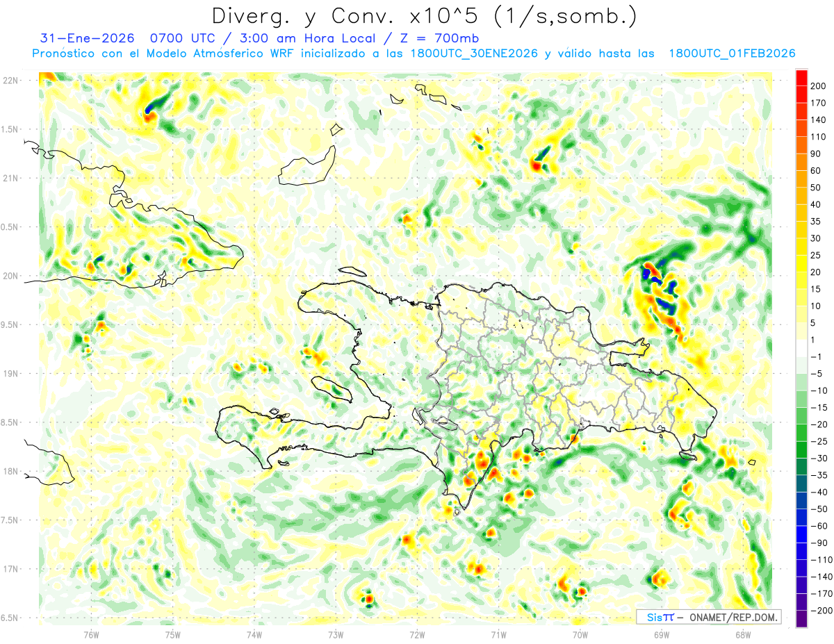Click the '1800UTC_01FEB2026' valid-until time

coord(732,53)
